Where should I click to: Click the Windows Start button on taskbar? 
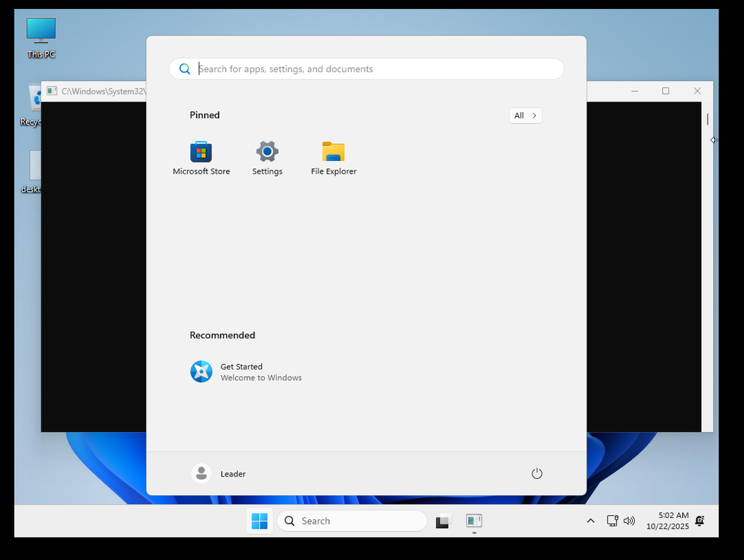coord(259,521)
